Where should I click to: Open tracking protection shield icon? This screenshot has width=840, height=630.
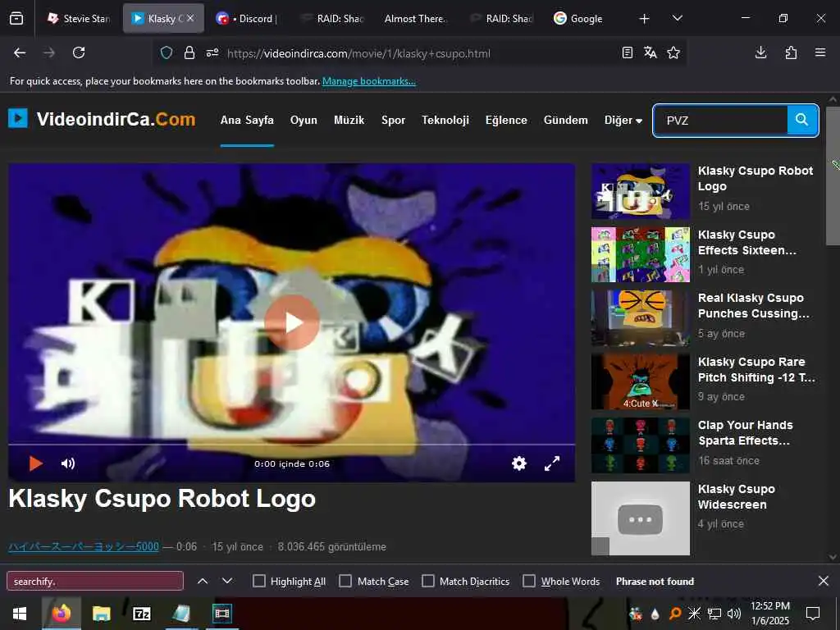point(167,53)
